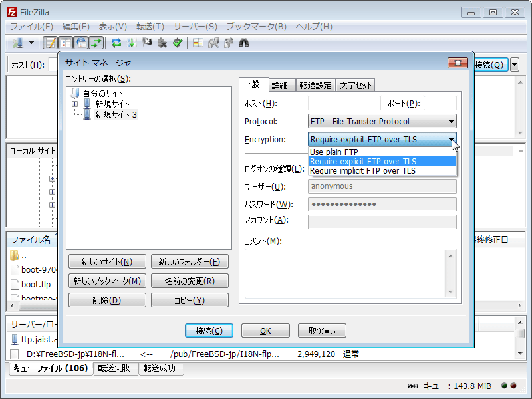
Task: Open the site list dropdown arrow beside Site Manager icon
Action: [31, 43]
